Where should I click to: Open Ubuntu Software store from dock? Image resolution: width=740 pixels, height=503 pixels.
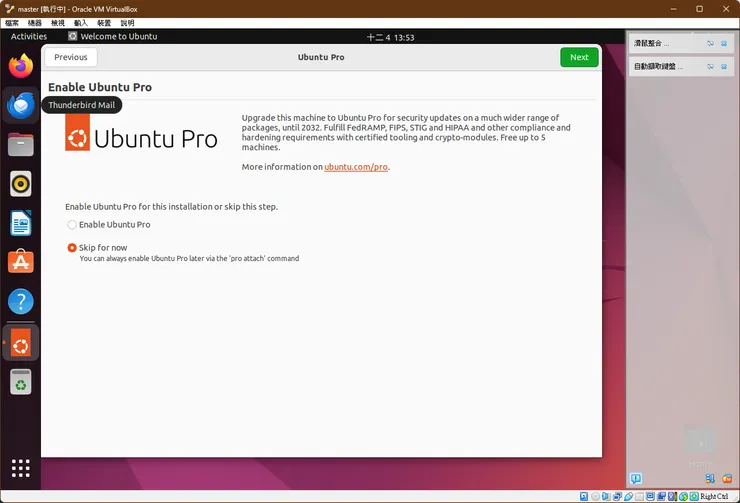(21, 261)
